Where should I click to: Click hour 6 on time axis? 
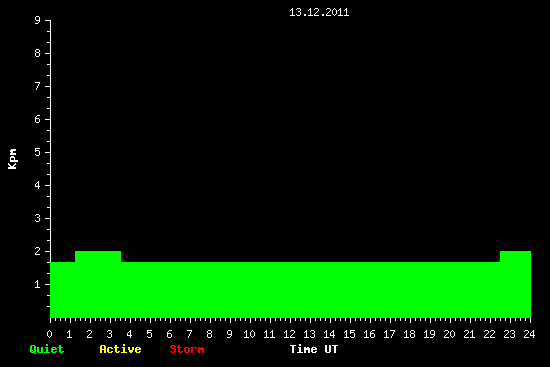(169, 334)
